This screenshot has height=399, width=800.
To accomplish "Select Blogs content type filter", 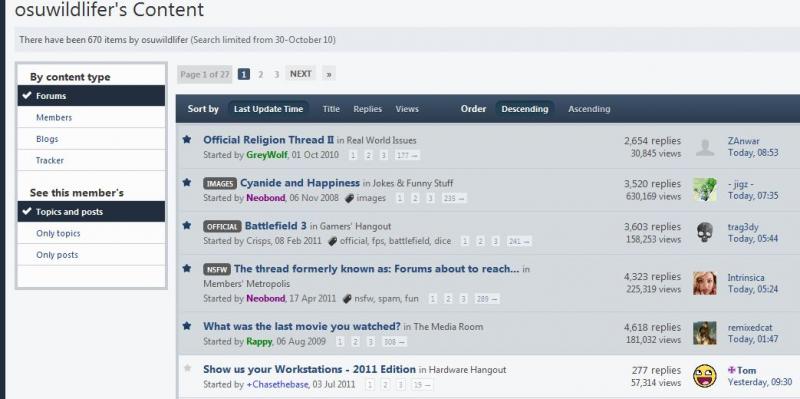I will point(91,139).
